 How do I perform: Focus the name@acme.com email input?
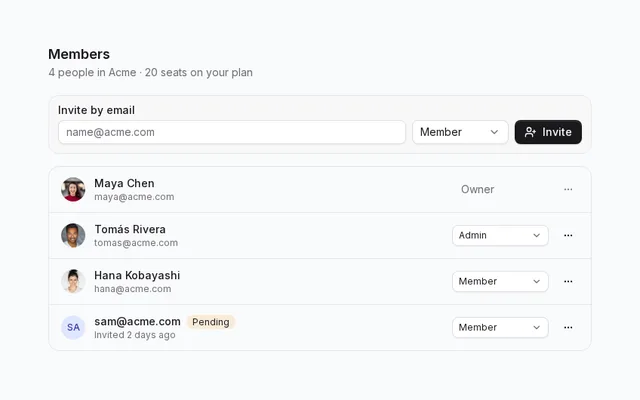pos(232,132)
